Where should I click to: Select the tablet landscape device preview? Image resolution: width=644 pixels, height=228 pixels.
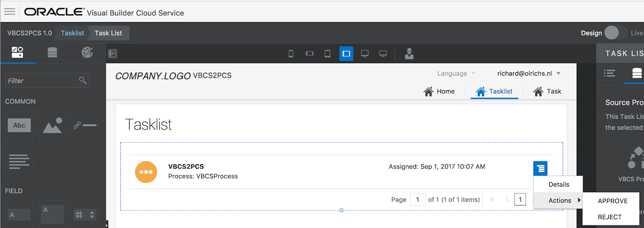click(346, 53)
